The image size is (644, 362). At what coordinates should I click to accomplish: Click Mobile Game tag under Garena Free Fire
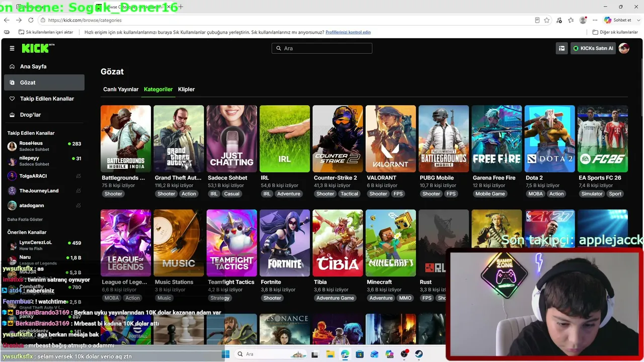pos(490,194)
